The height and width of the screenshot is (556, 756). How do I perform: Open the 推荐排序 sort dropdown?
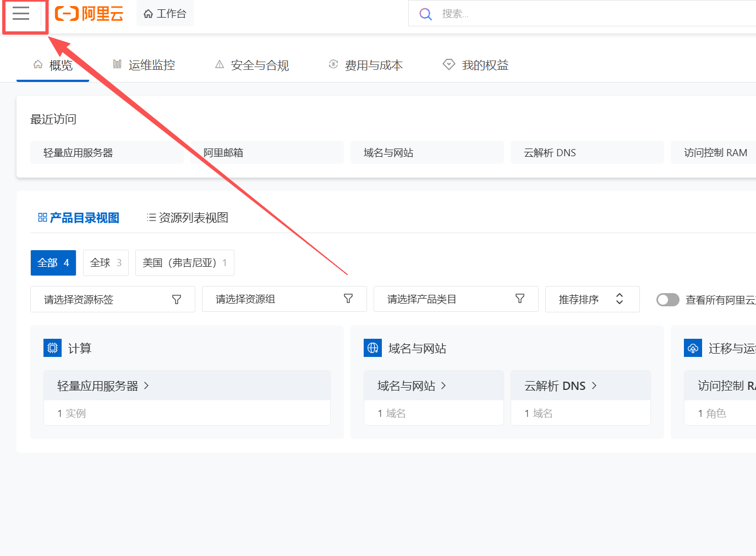coord(592,299)
